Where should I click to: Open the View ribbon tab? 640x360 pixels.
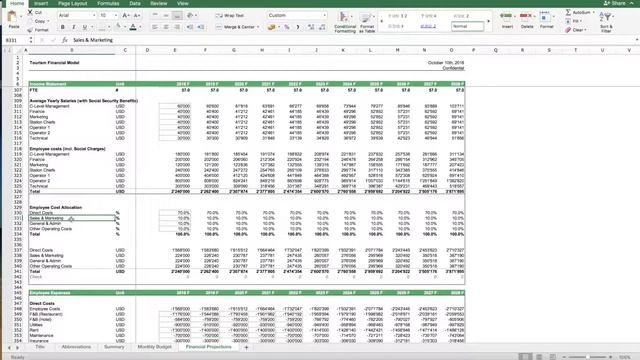tap(182, 3)
